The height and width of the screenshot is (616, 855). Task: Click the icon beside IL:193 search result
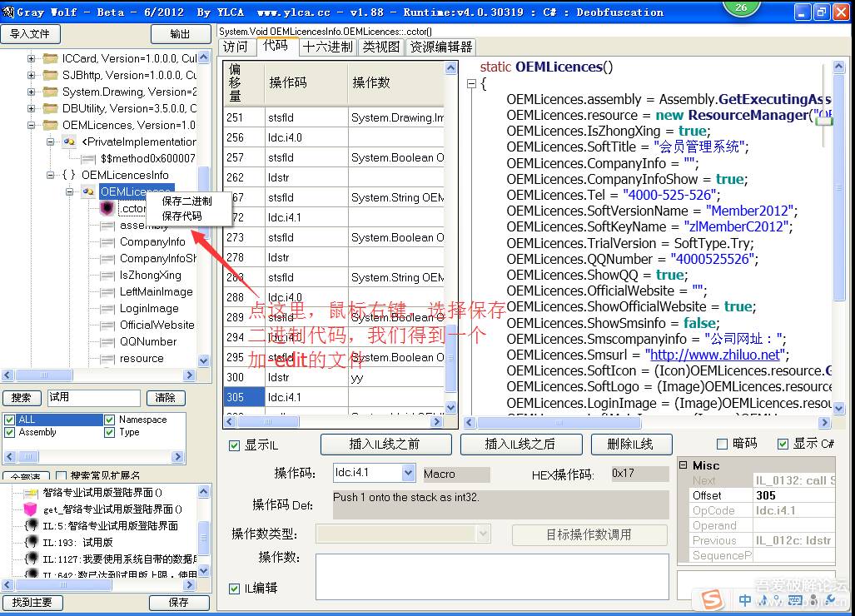coord(30,542)
